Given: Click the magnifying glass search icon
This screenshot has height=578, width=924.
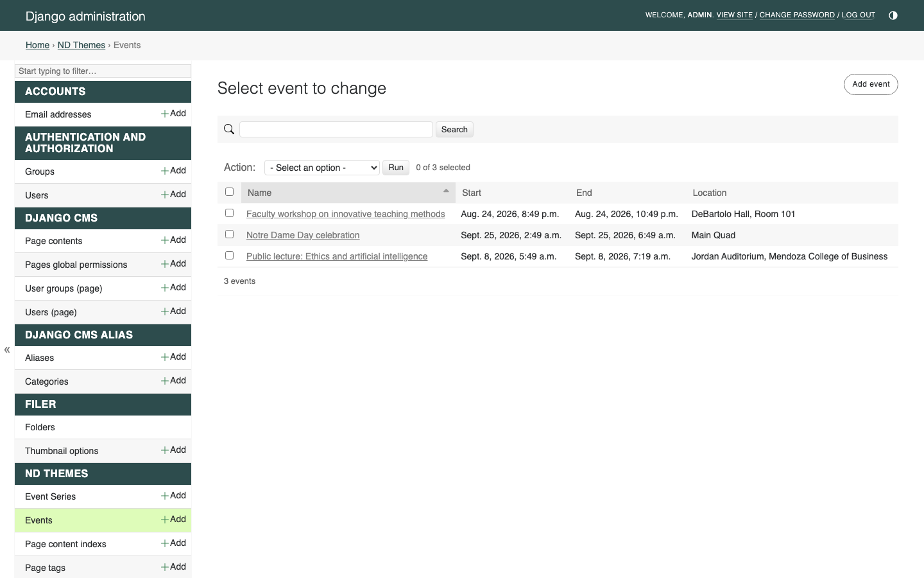Looking at the screenshot, I should click(229, 129).
